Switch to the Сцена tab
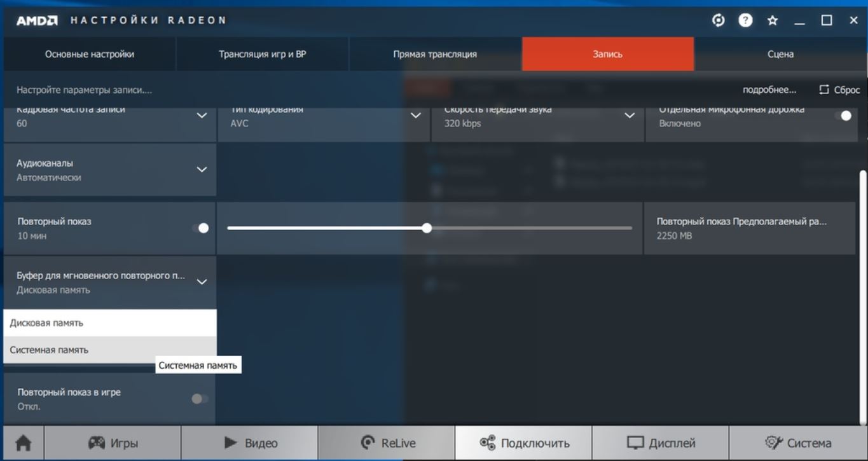Image resolution: width=868 pixels, height=461 pixels. [x=780, y=54]
